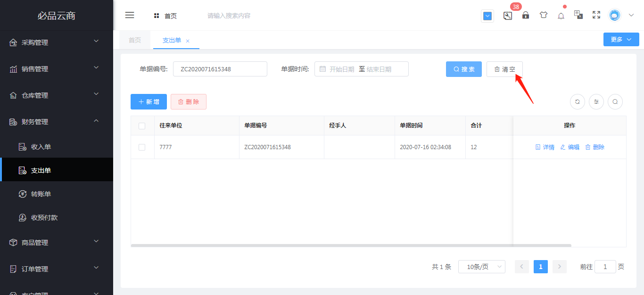Expand the 采购管理 sidebar menu
This screenshot has width=644, height=295.
point(57,42)
